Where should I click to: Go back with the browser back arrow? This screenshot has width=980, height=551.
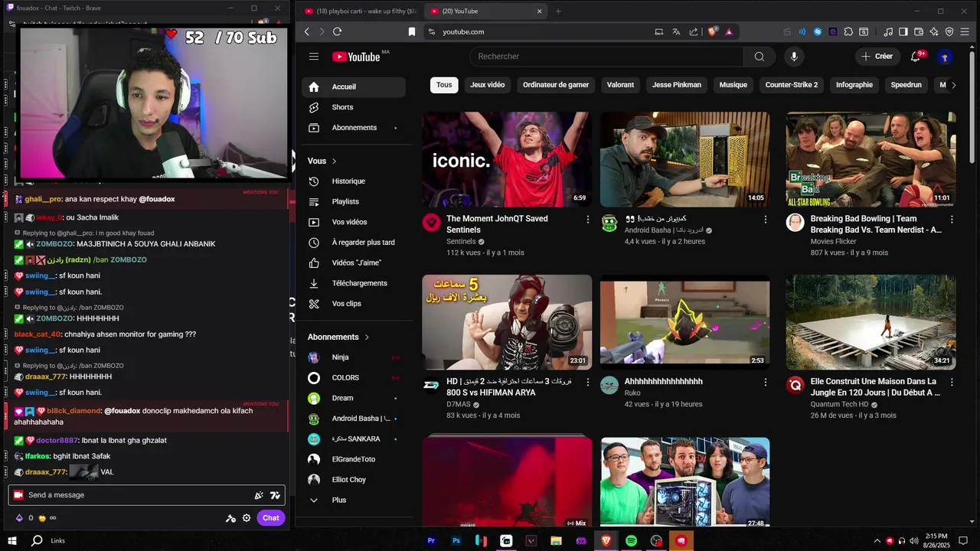pos(307,31)
